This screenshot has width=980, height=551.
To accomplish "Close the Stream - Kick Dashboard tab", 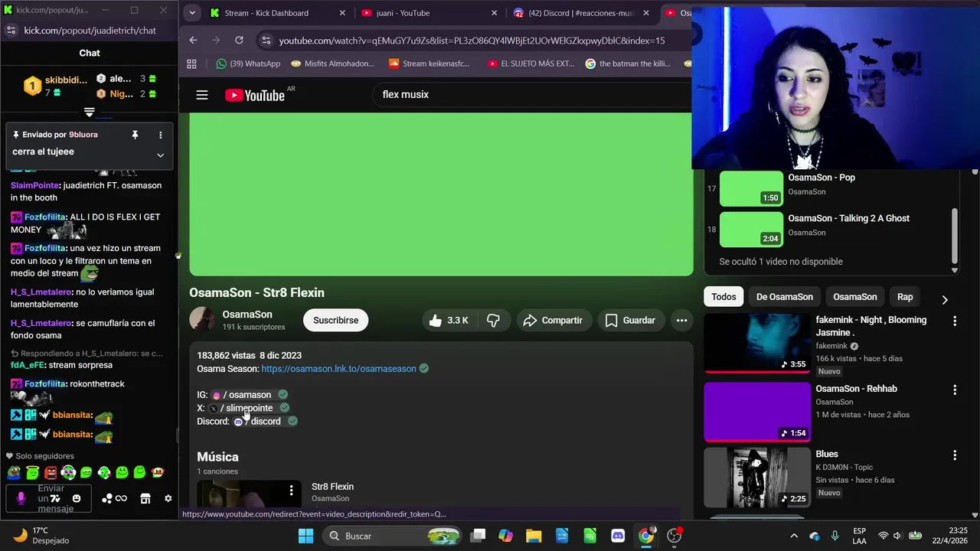I will (x=342, y=13).
